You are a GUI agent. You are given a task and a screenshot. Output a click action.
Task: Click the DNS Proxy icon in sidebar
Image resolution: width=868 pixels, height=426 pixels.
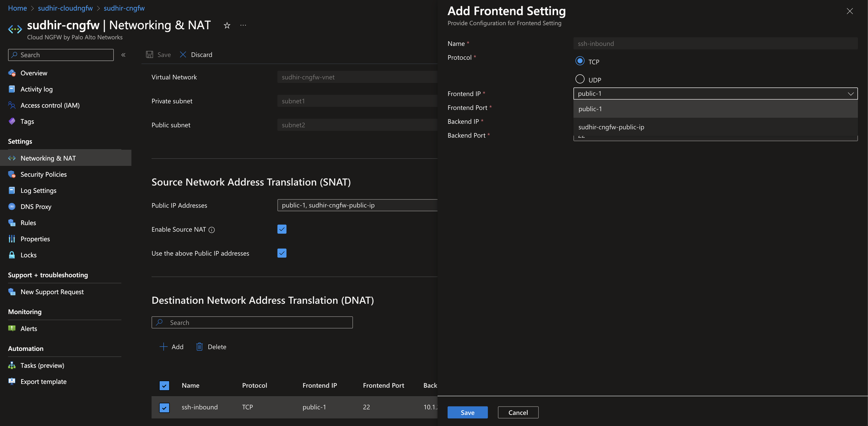[12, 206]
